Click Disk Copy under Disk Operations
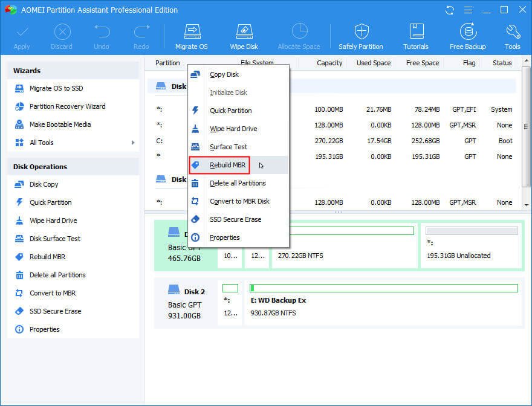This screenshot has width=532, height=406. click(44, 184)
